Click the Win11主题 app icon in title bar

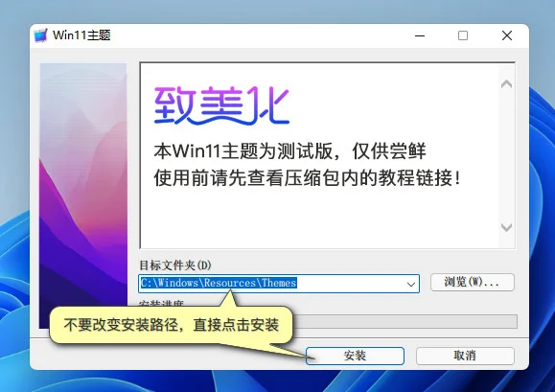coord(40,35)
